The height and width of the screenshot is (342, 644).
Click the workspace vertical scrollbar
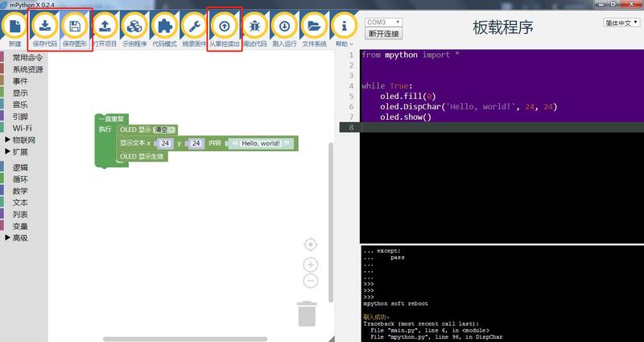[x=331, y=222]
